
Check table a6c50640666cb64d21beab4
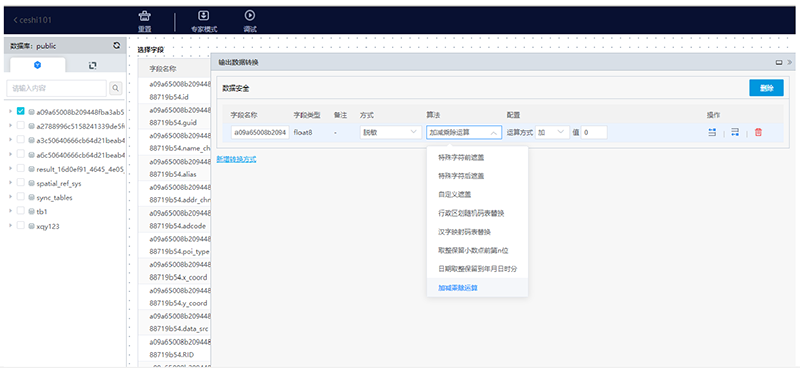click(x=21, y=154)
